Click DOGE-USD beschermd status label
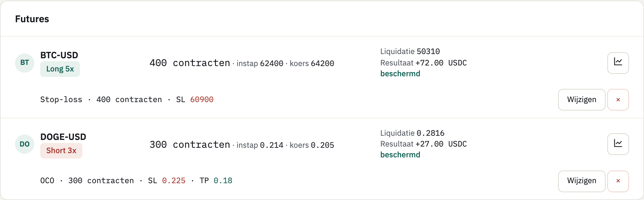Screen dimensions: 644x200 click(400, 155)
